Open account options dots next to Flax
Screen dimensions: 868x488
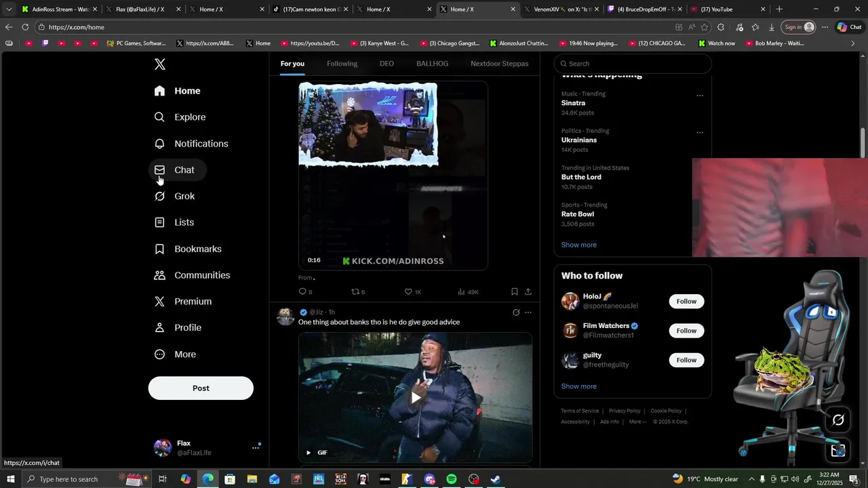click(256, 447)
